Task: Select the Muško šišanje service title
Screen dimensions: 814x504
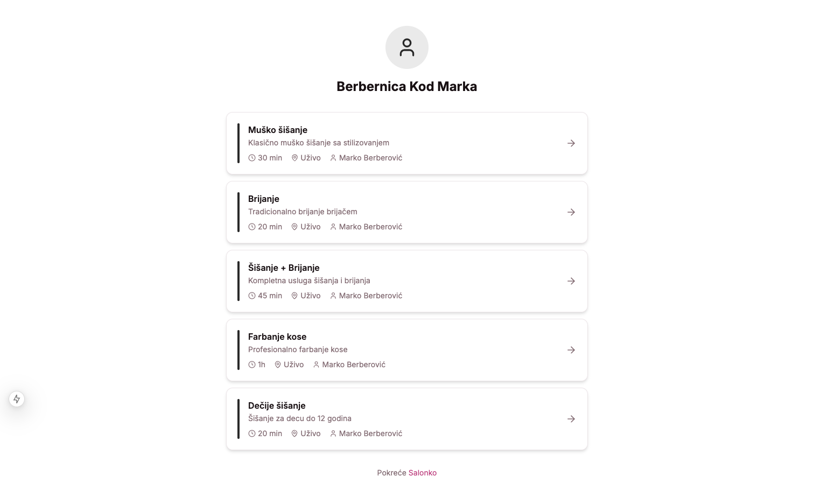Action: click(277, 130)
